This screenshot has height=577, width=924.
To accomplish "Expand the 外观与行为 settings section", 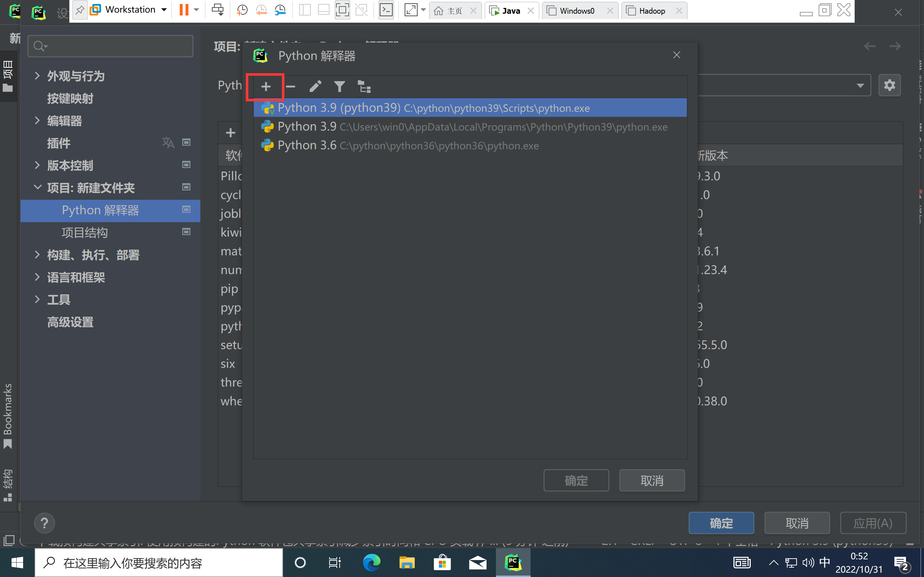I will pos(37,76).
